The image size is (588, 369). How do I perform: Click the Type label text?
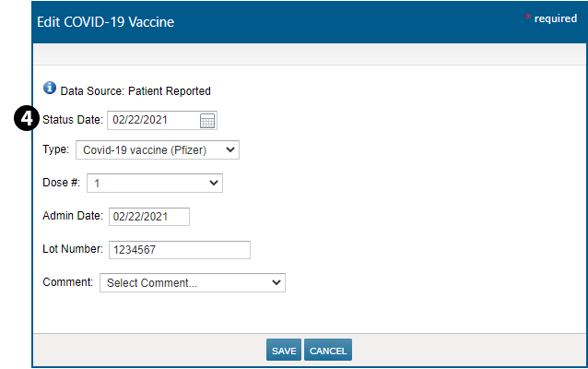[55, 149]
